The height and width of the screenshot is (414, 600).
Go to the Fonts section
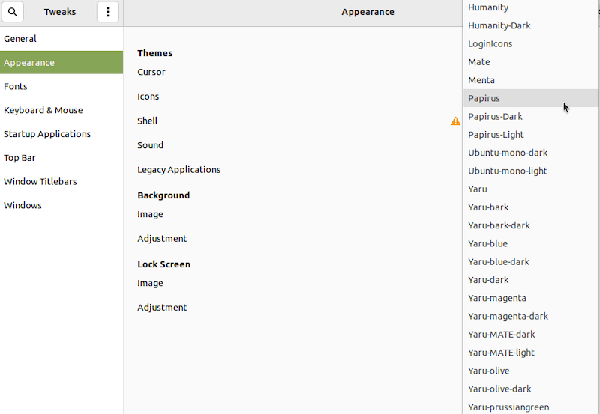tap(61, 86)
